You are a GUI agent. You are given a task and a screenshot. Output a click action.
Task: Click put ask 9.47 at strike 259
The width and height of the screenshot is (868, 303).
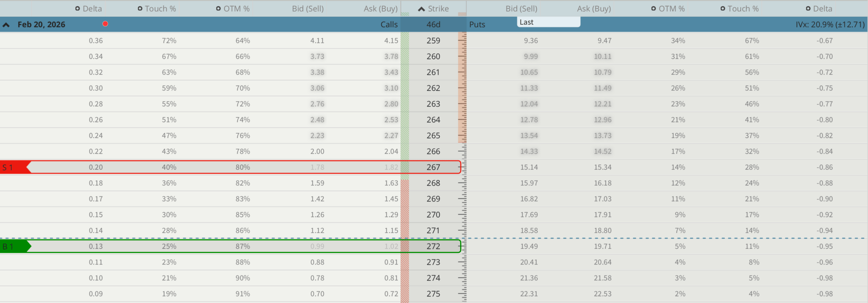pos(604,41)
